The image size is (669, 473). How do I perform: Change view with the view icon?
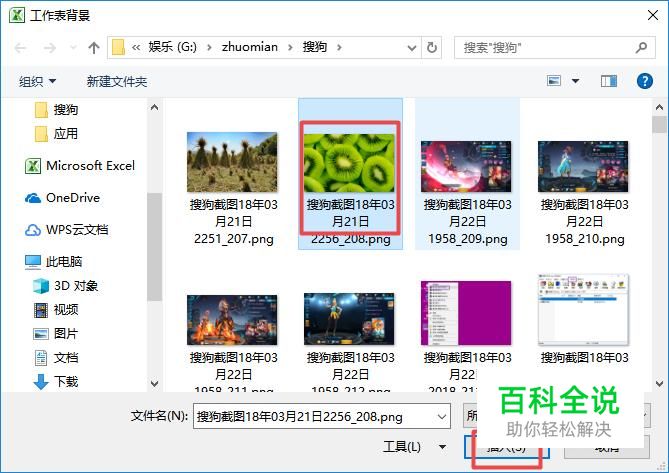tap(554, 81)
